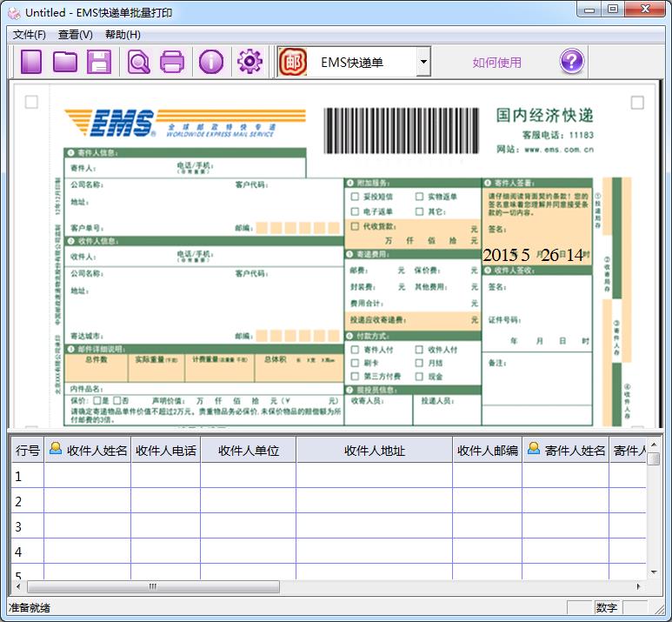This screenshot has height=622, width=672.
Task: Toggle the 实物返单 checkbox
Action: [419, 197]
